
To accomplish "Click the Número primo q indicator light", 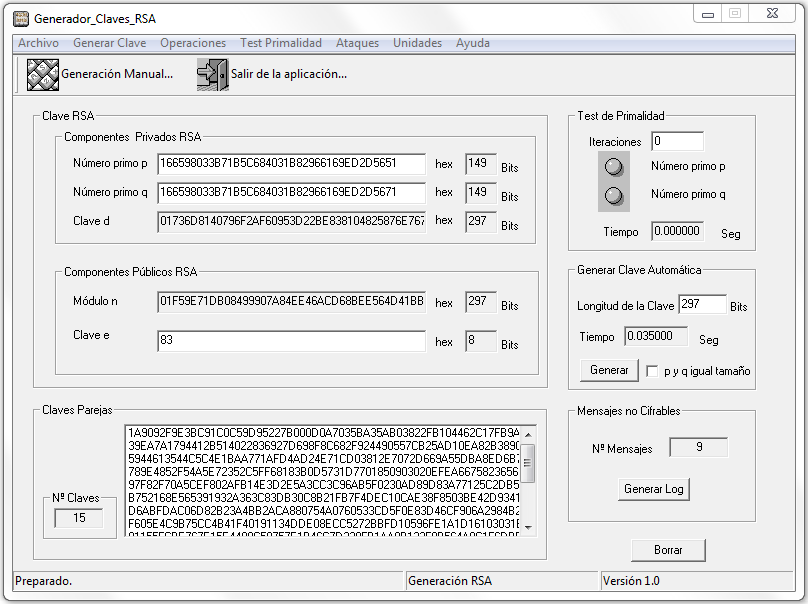I will point(614,195).
